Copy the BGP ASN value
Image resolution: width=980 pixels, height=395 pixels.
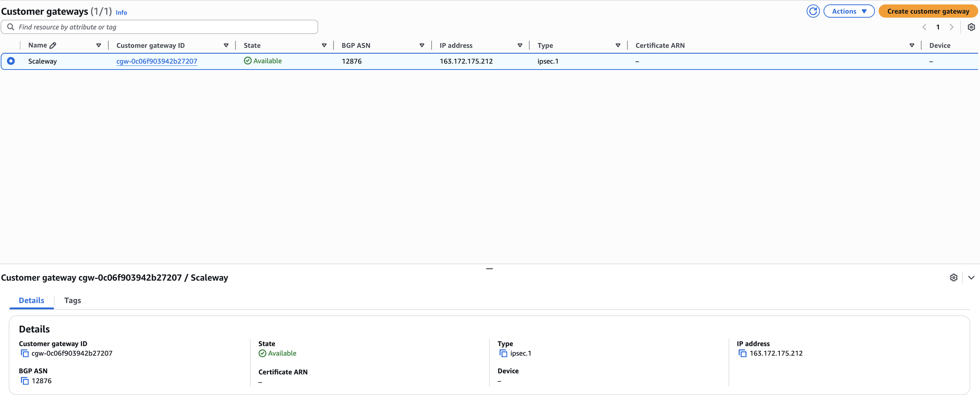[x=24, y=381]
